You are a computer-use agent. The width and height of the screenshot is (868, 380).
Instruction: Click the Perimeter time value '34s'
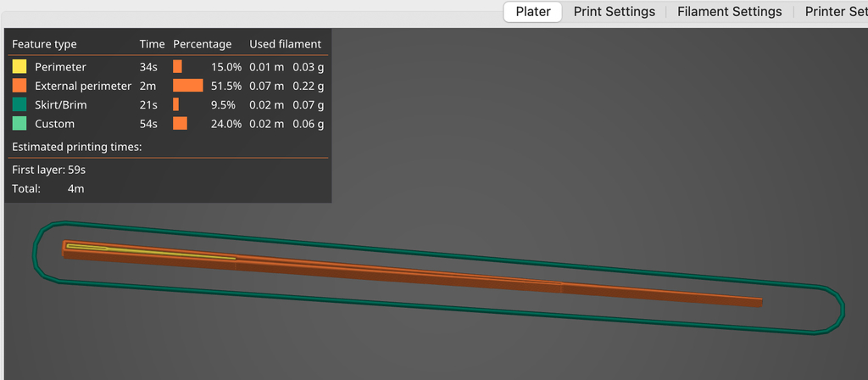point(148,67)
